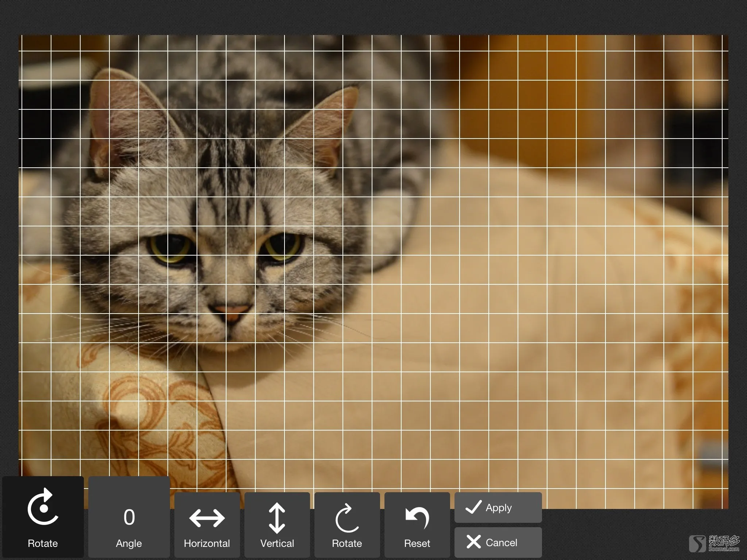The image size is (747, 560).
Task: Rotate the image using the clockwise Rotate button
Action: [347, 525]
